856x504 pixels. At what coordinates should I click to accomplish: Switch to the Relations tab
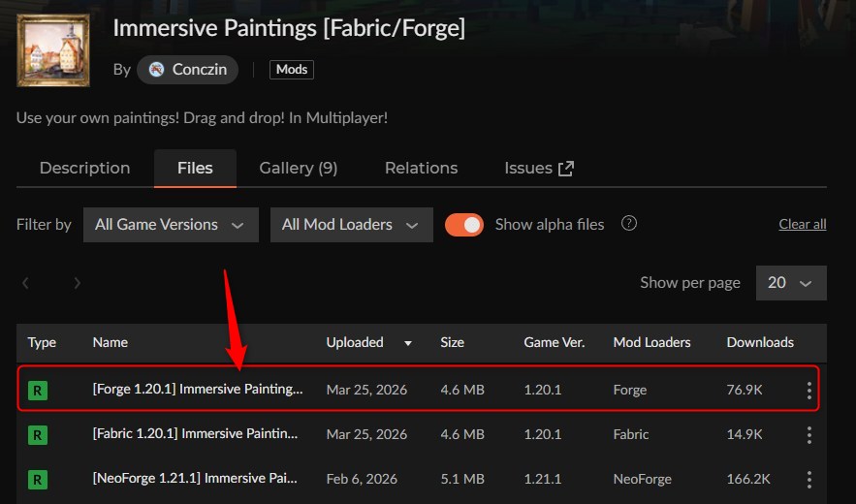coord(421,169)
